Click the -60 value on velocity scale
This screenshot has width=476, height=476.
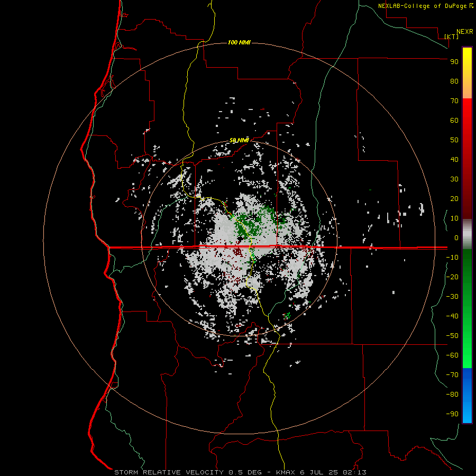point(452,355)
